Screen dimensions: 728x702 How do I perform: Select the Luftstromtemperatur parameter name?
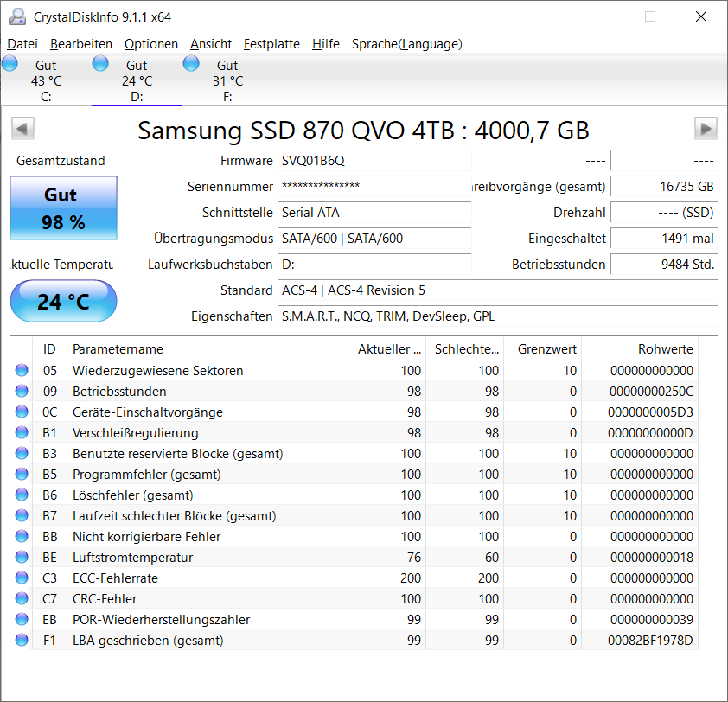pos(133,557)
